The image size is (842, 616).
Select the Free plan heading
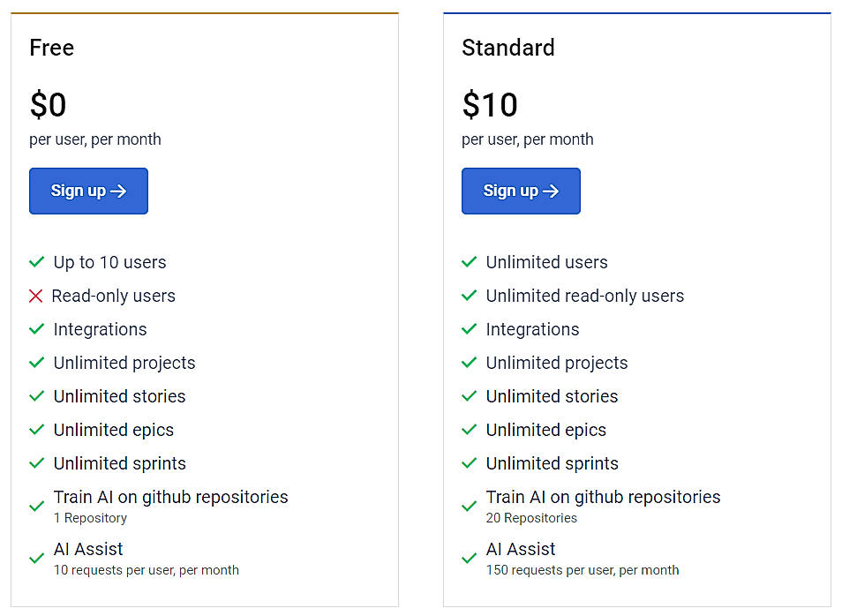(x=51, y=49)
